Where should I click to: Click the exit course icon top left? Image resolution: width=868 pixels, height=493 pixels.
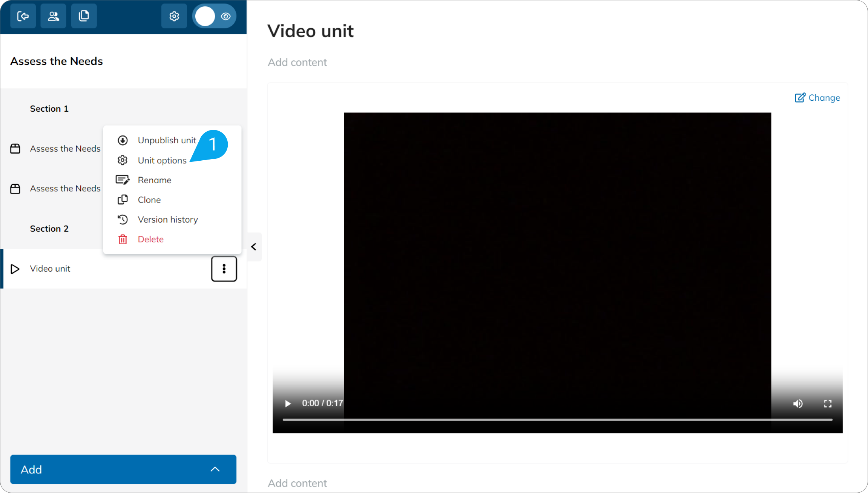click(x=23, y=16)
